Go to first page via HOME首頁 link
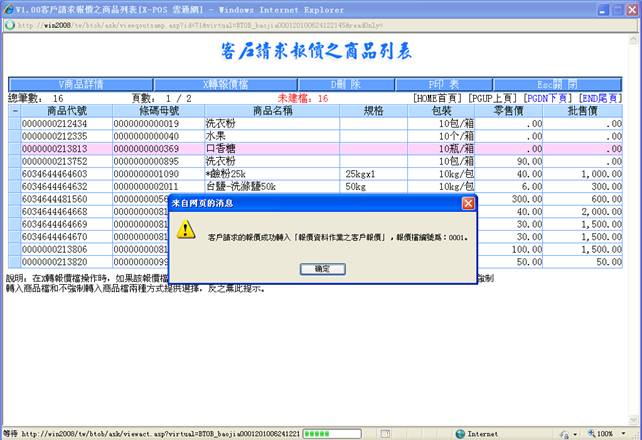The height and width of the screenshot is (440, 642). click(x=439, y=99)
